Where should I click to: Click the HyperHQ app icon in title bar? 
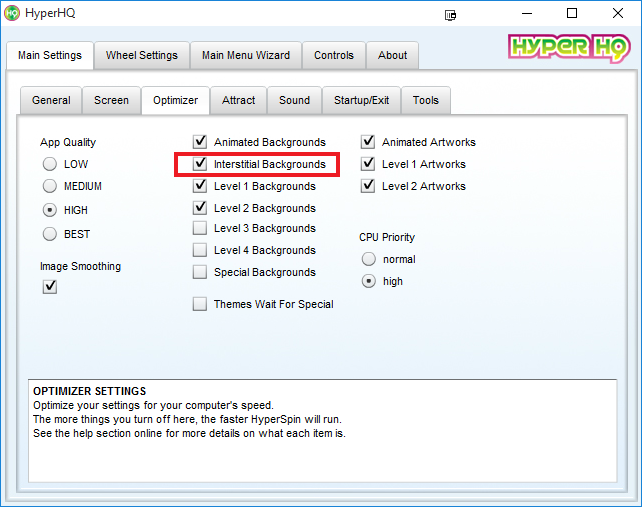[12, 14]
